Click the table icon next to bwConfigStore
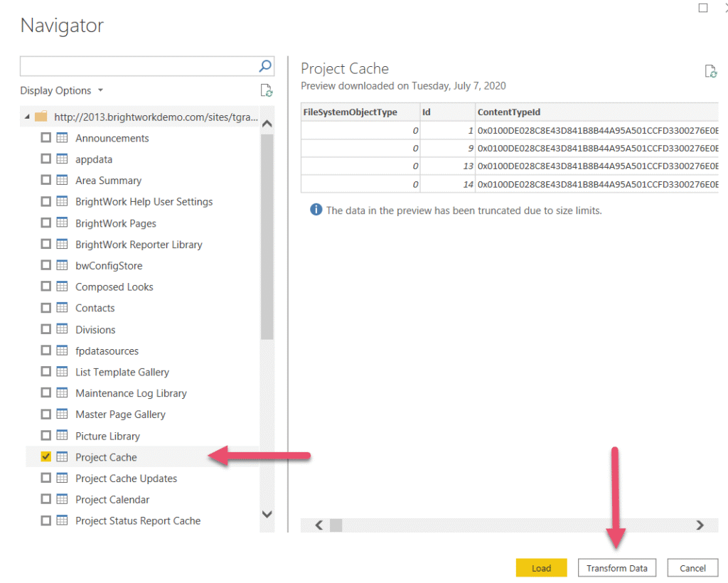The width and height of the screenshot is (728, 583). 62,265
